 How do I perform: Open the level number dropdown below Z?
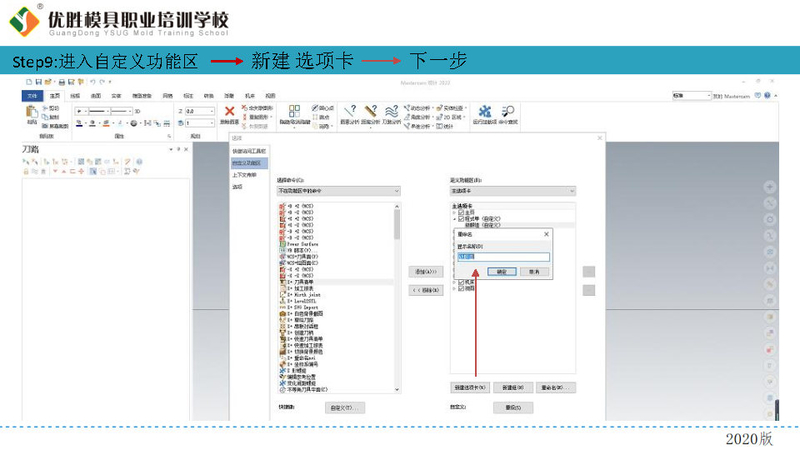click(212, 123)
